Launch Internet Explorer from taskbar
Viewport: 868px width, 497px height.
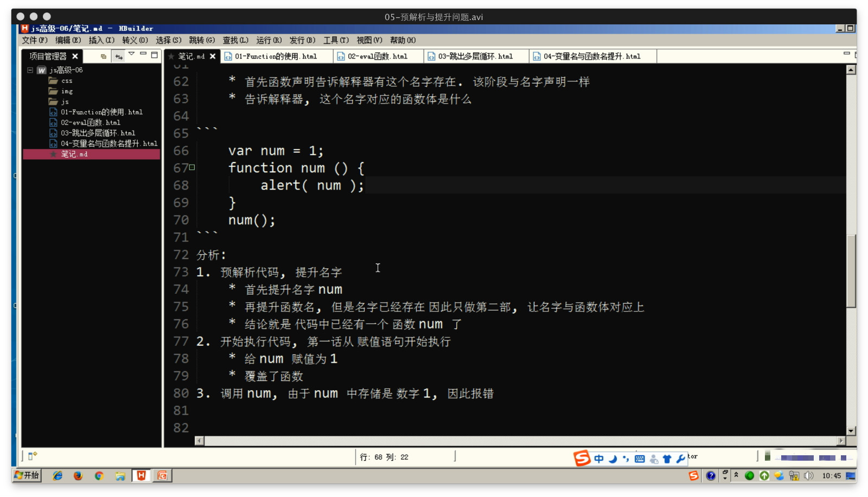(x=58, y=475)
